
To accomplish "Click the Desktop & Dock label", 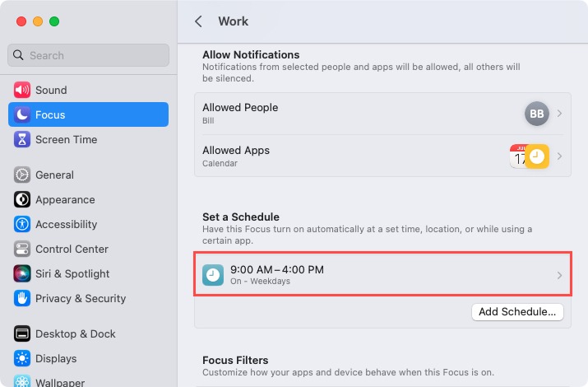I will pyautogui.click(x=76, y=333).
